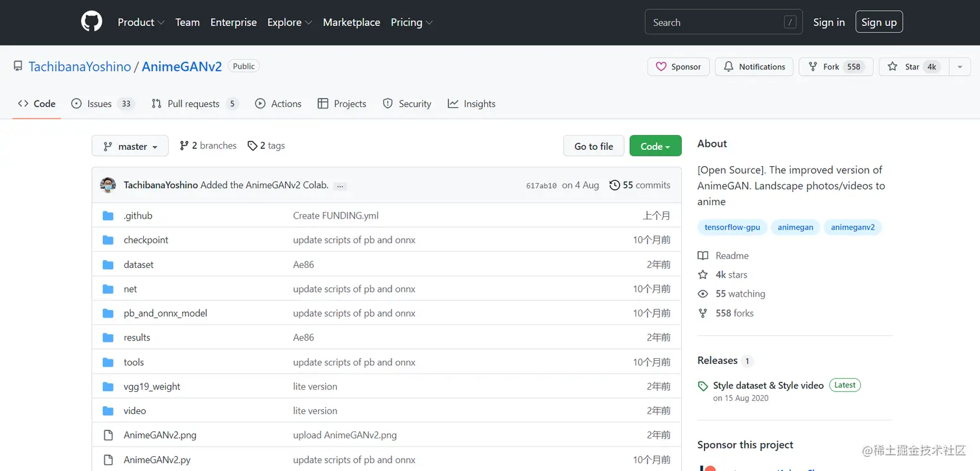Open the Star list dropdown arrow
The height and width of the screenshot is (471, 980).
point(960,67)
